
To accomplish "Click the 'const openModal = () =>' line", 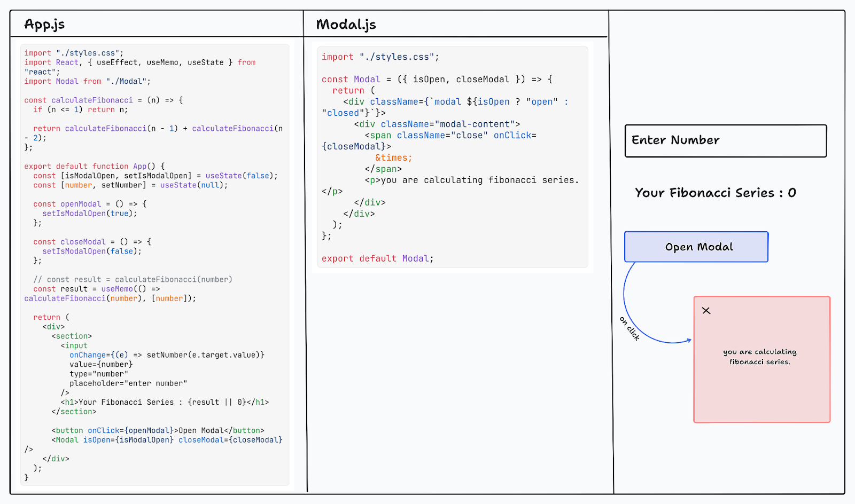I will pyautogui.click(x=90, y=204).
